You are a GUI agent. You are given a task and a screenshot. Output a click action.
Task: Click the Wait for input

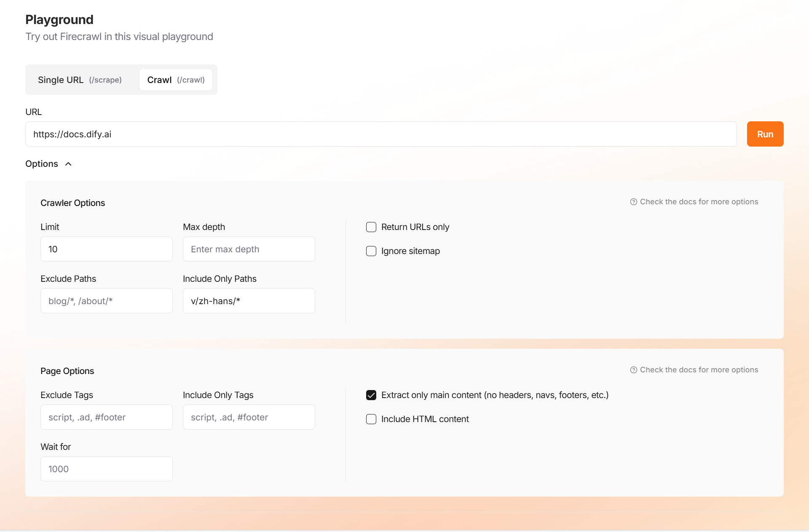pos(106,469)
